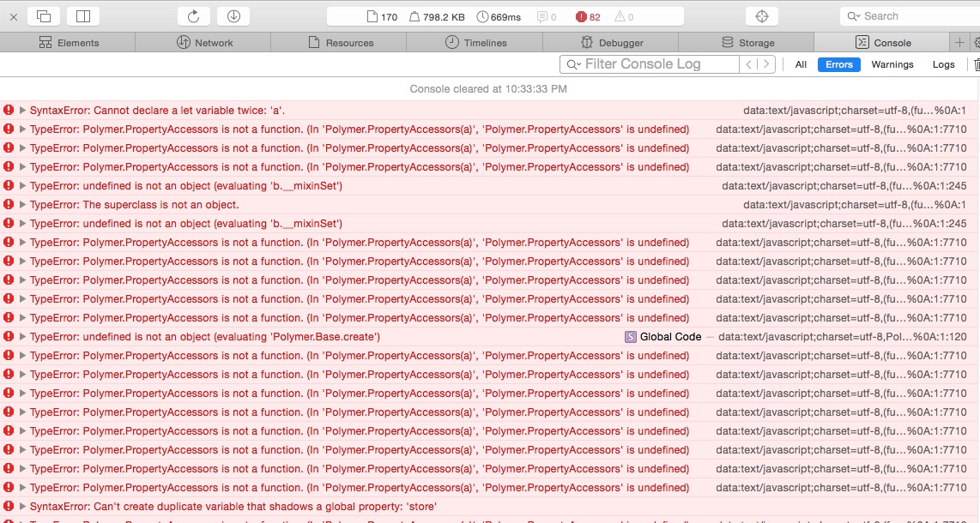This screenshot has width=980, height=523.
Task: Click the Filter Console Log field
Action: point(650,64)
